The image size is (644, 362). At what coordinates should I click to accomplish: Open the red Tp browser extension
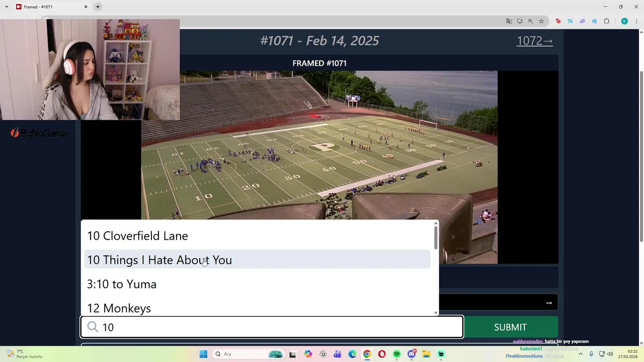558,21
